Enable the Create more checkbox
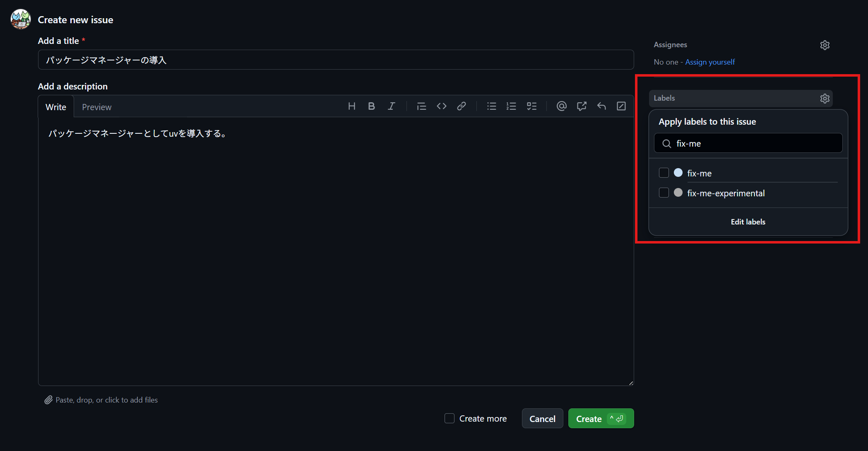The width and height of the screenshot is (868, 451). click(x=450, y=418)
